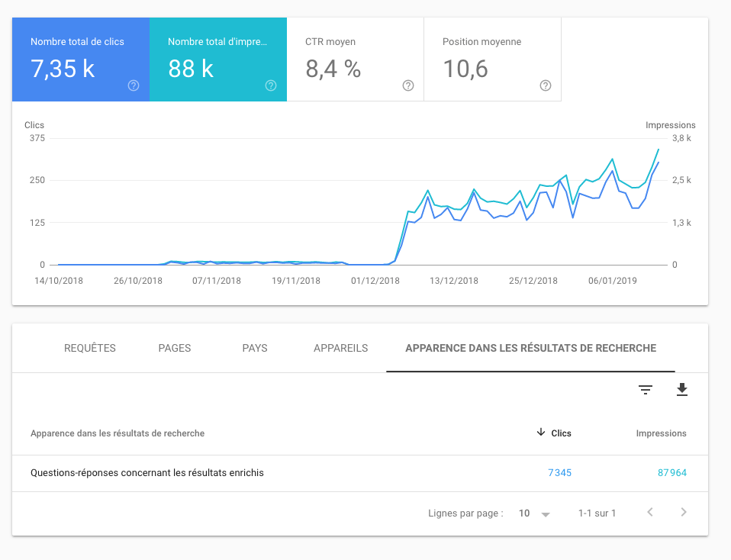
Task: Expand the rows per page dropdown
Action: 534,513
